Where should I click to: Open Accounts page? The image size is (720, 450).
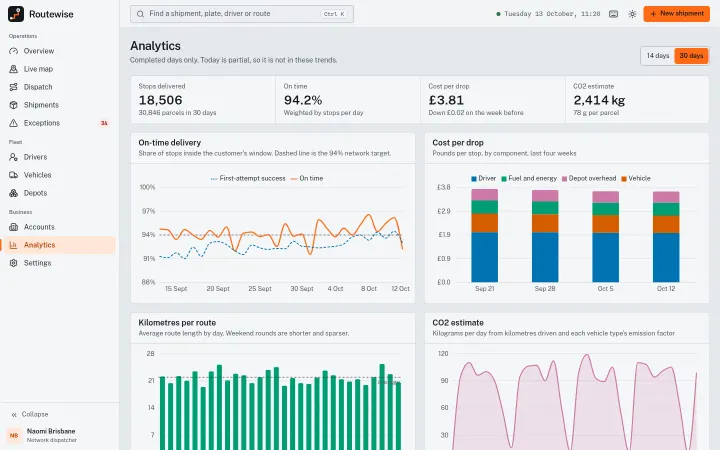click(x=60, y=227)
